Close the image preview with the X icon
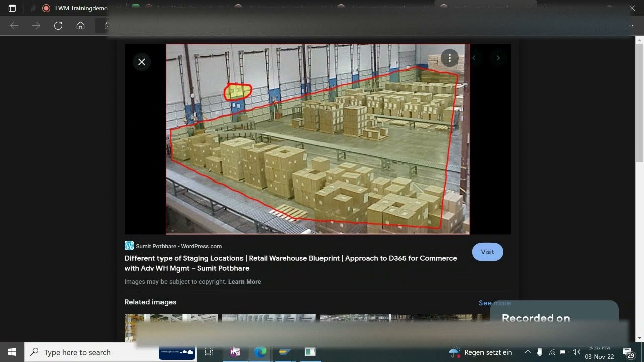Image resolution: width=644 pixels, height=362 pixels. click(x=142, y=62)
